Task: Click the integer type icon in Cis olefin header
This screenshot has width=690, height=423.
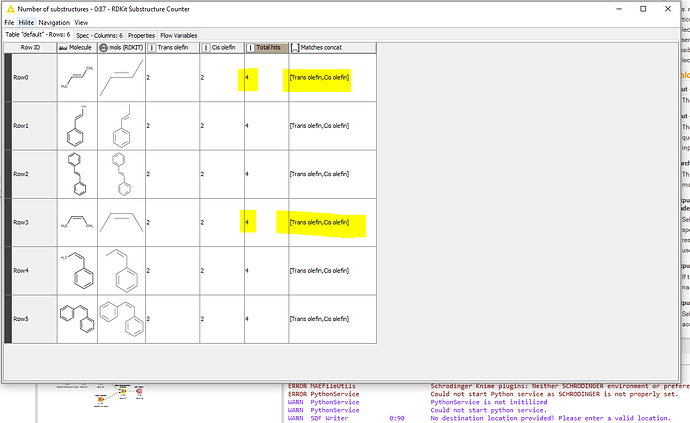Action: 206,48
